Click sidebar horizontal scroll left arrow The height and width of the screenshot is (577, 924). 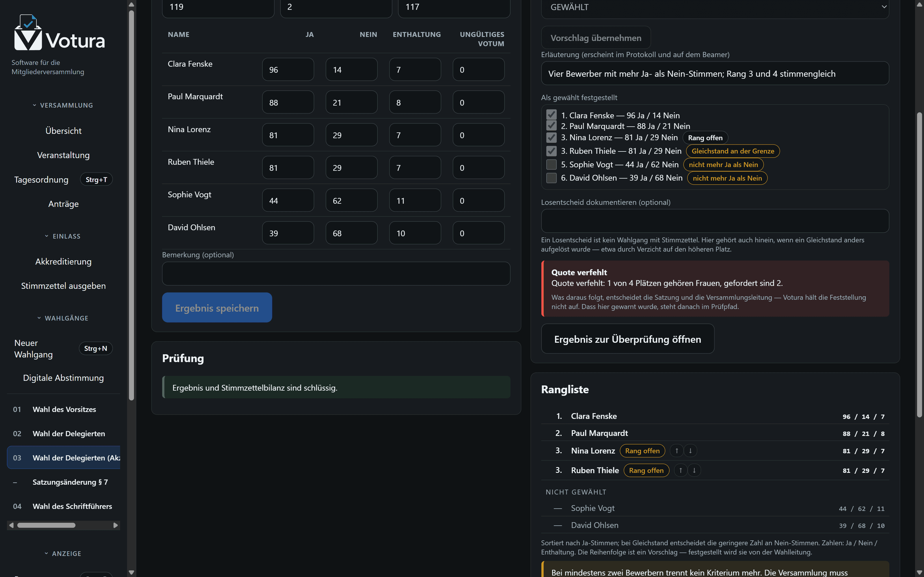12,525
